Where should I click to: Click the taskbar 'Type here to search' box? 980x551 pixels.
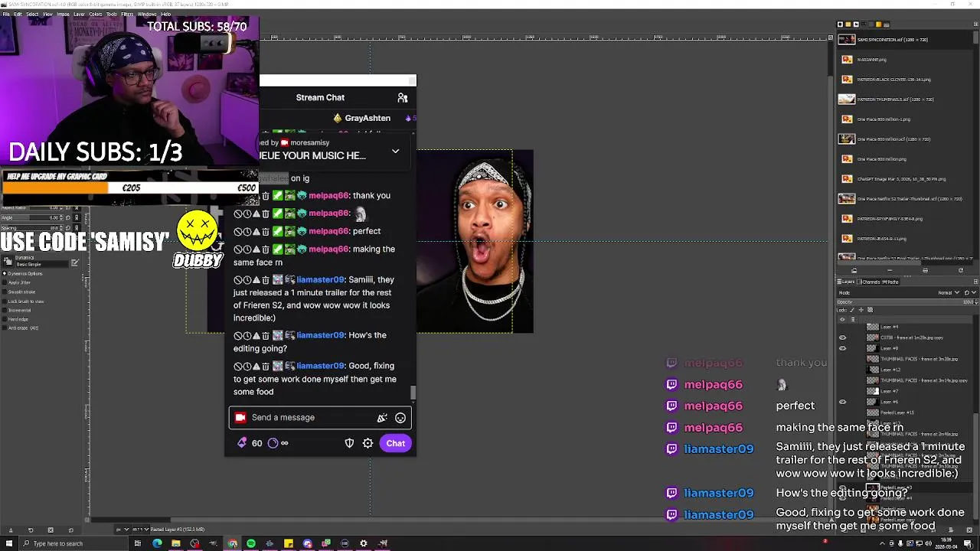(x=75, y=543)
